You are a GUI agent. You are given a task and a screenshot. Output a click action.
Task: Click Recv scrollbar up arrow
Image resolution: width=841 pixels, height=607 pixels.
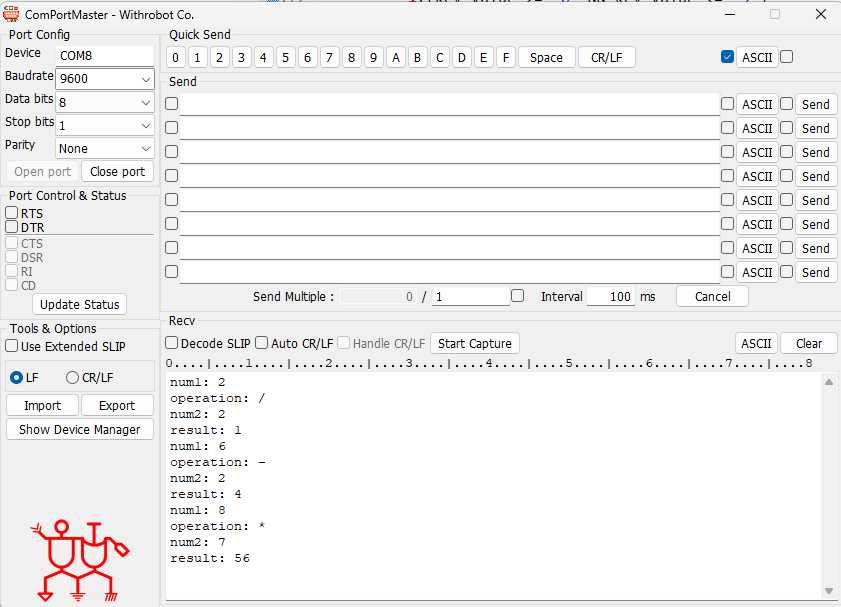829,382
